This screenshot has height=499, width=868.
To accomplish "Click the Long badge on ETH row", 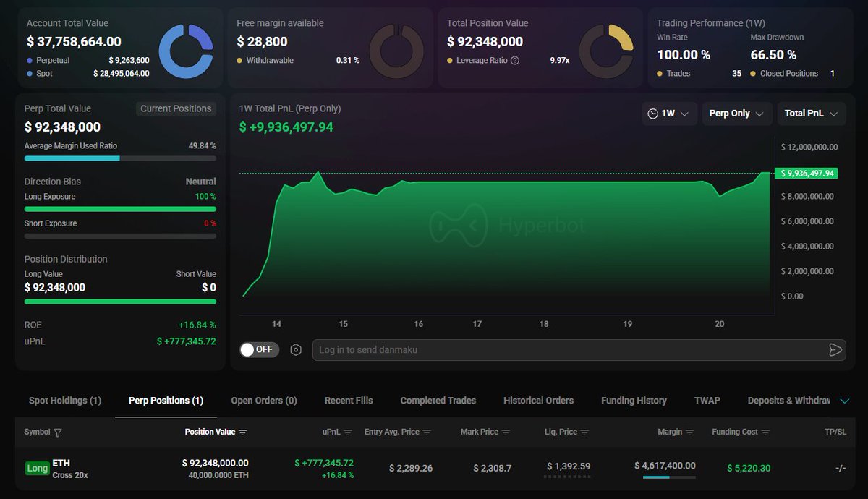I will pos(38,469).
